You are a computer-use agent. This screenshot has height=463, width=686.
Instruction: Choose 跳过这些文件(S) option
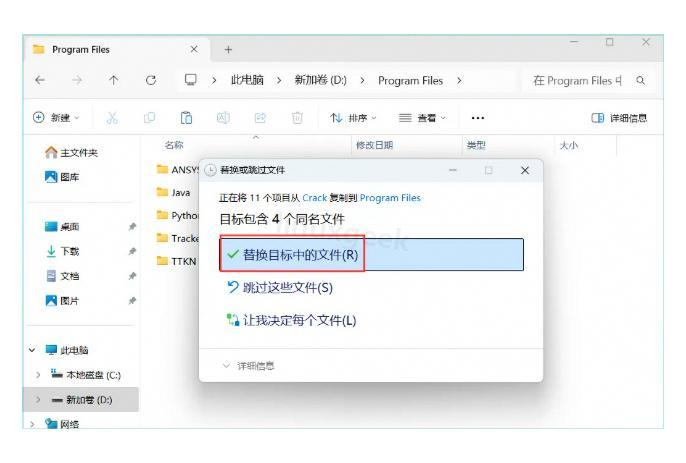tap(280, 288)
